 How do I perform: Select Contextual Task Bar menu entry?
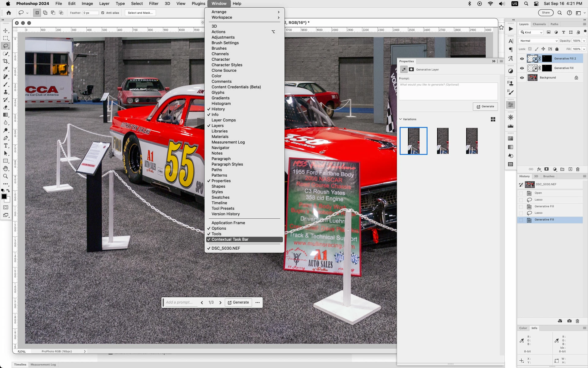tap(230, 240)
